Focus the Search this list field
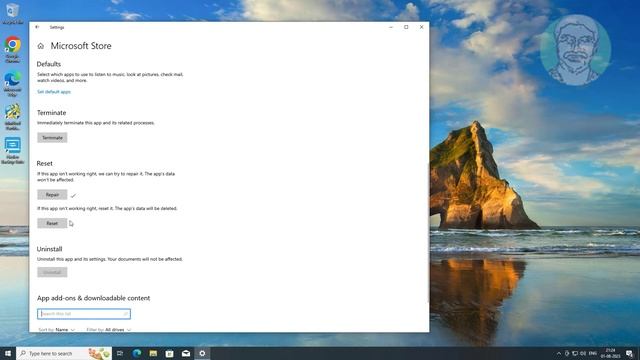This screenshot has height=360, width=640. [84, 314]
